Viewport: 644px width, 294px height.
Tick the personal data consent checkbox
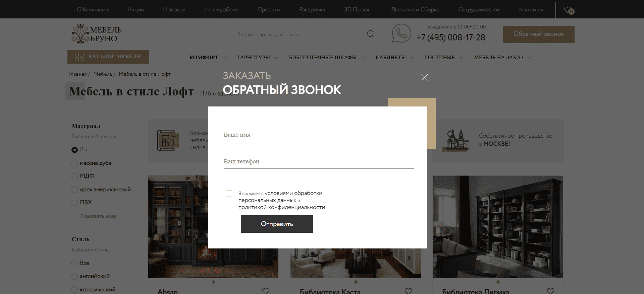tap(229, 194)
